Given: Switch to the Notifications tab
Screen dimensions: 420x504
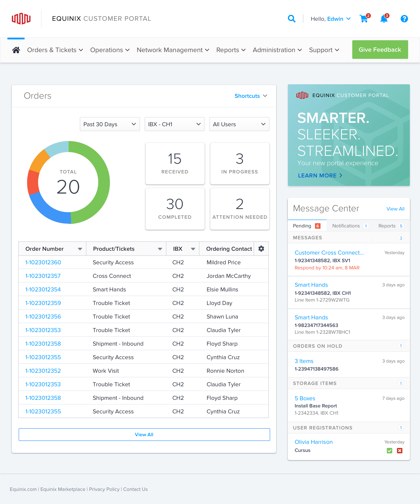Looking at the screenshot, I should 350,226.
